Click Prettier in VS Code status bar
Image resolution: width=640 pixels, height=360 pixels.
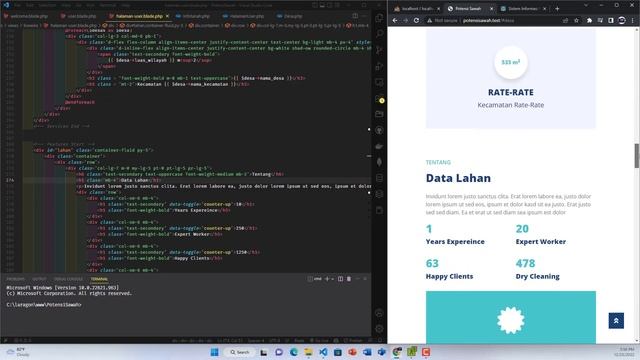point(353,340)
